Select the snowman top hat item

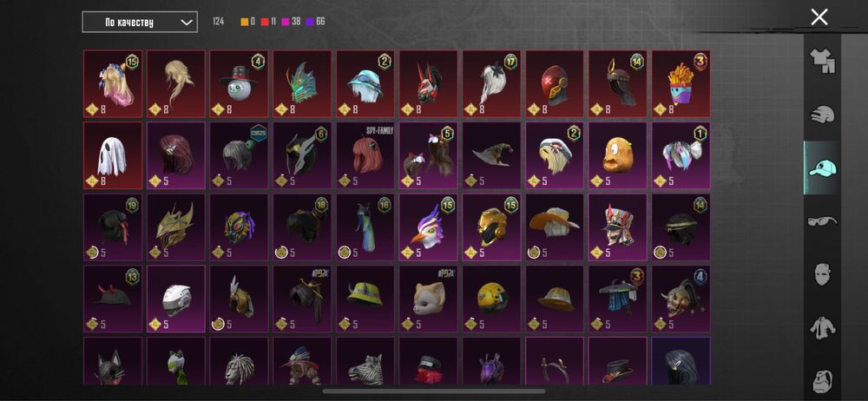pos(239,83)
